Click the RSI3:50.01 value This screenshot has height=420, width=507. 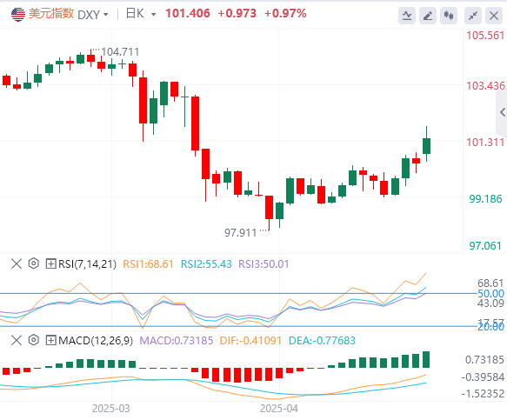(x=264, y=264)
